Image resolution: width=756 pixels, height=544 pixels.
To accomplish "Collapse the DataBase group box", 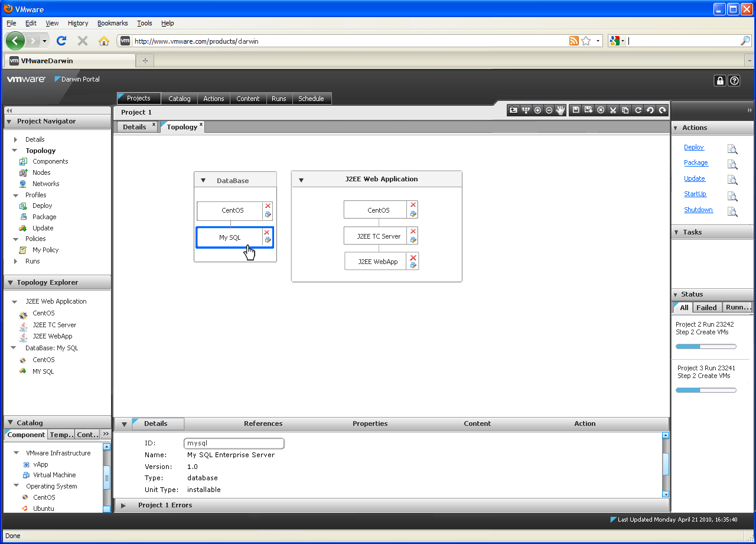I will tap(203, 181).
